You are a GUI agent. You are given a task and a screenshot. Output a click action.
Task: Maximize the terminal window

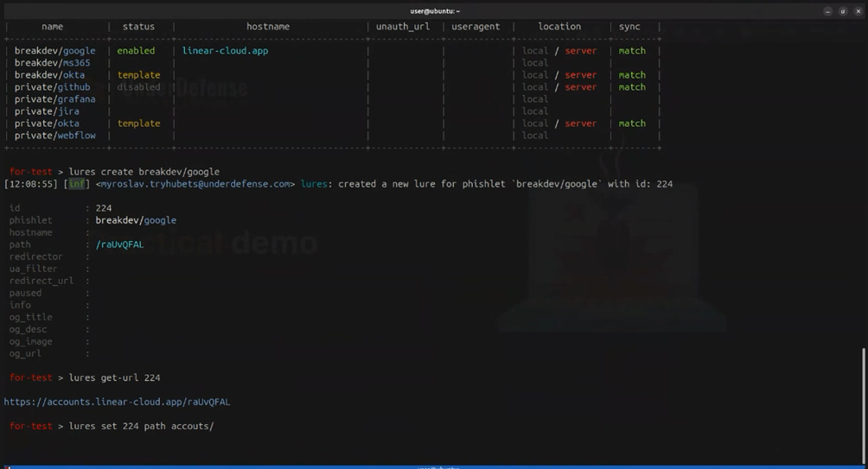pos(843,11)
